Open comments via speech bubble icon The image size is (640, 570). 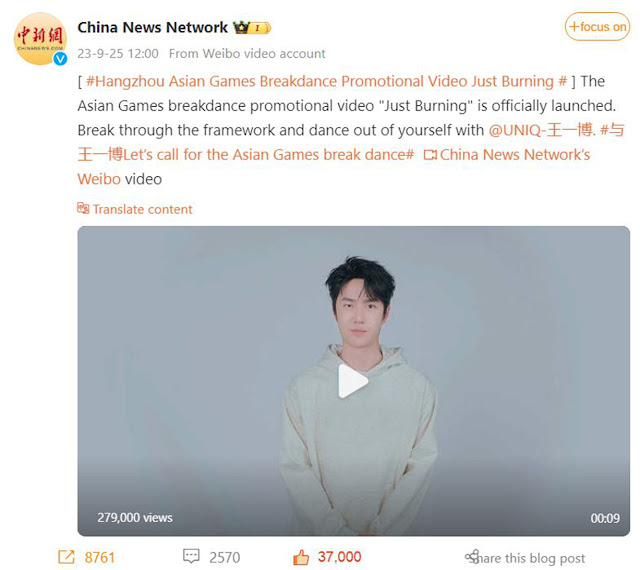tap(191, 556)
